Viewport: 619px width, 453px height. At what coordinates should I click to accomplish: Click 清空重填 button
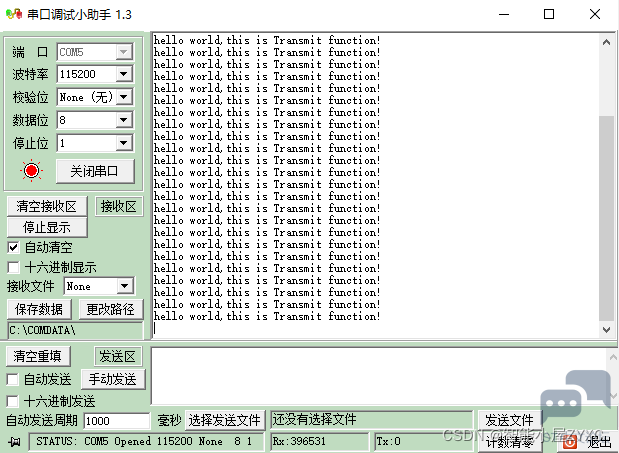[38, 356]
